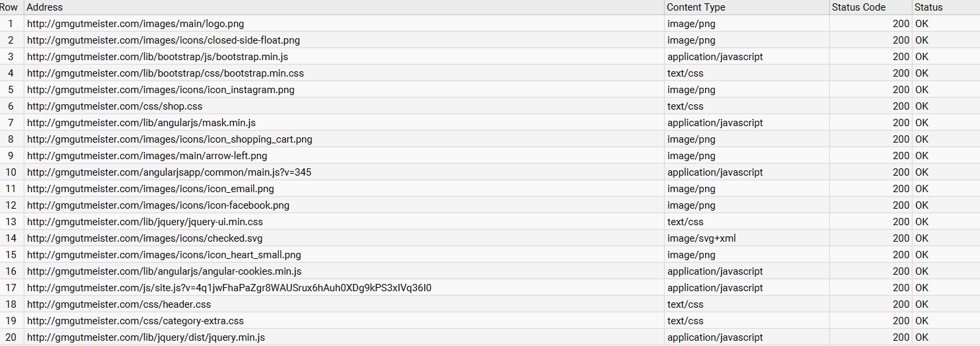Click the jquery.min.js address in row 20

click(x=146, y=337)
